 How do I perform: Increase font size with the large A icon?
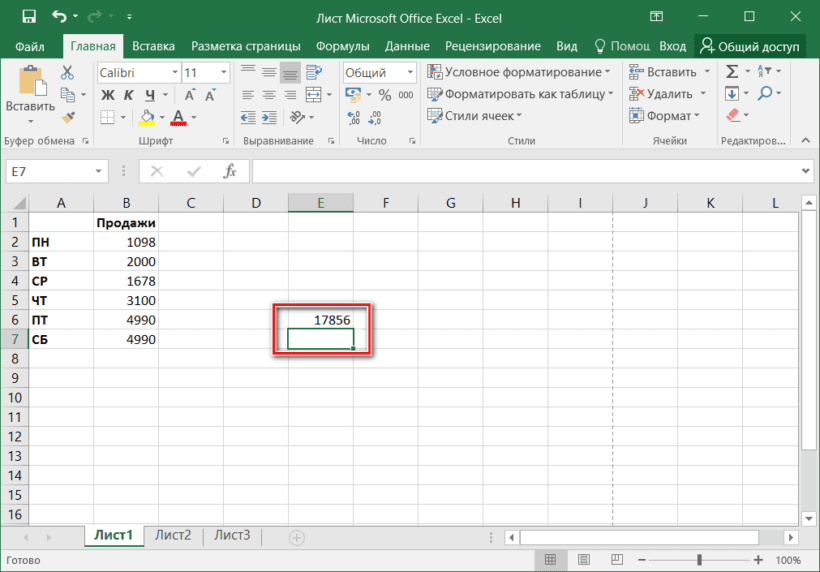click(x=190, y=95)
